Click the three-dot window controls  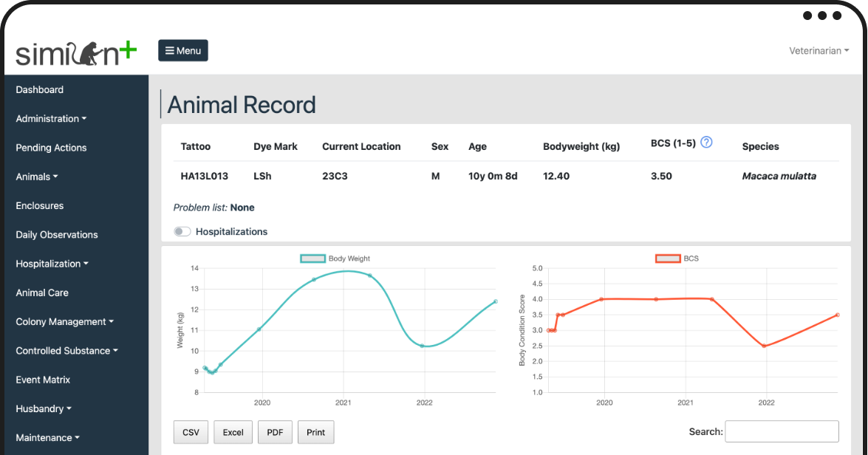point(822,16)
